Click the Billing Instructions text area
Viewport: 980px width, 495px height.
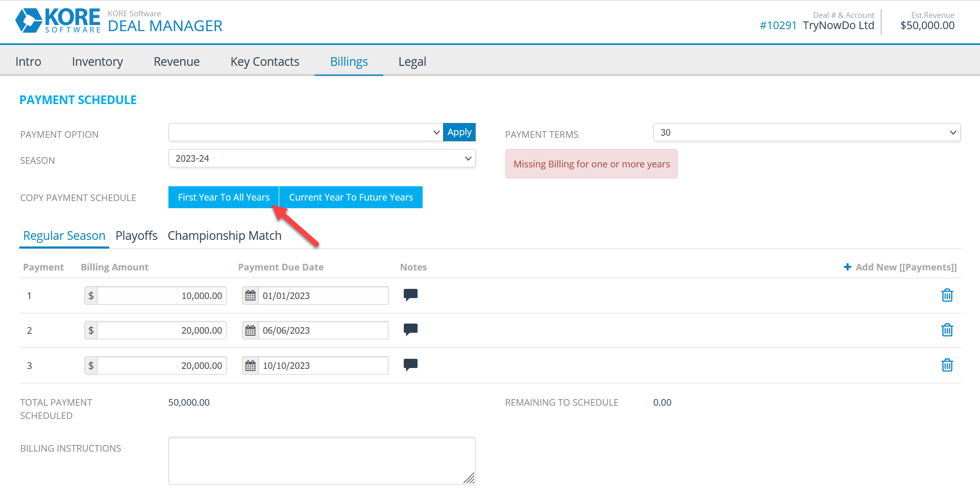tap(322, 461)
